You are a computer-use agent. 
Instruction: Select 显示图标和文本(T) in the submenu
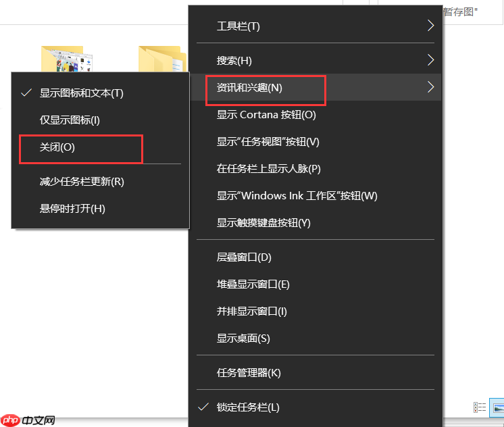tap(100, 93)
